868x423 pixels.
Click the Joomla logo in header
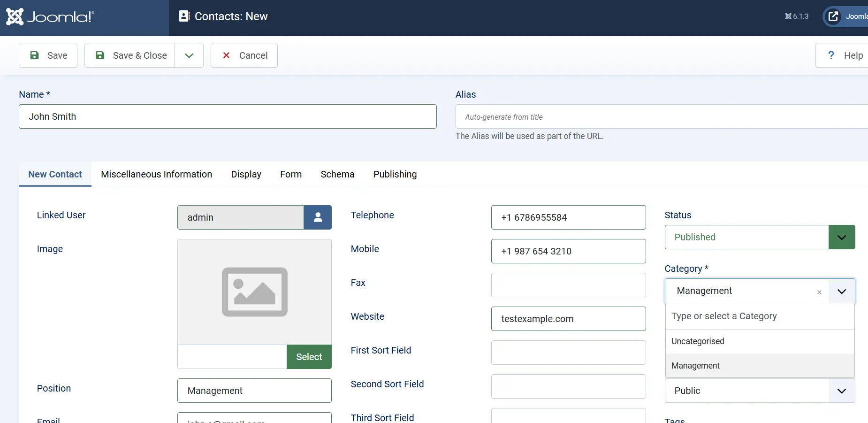click(50, 17)
